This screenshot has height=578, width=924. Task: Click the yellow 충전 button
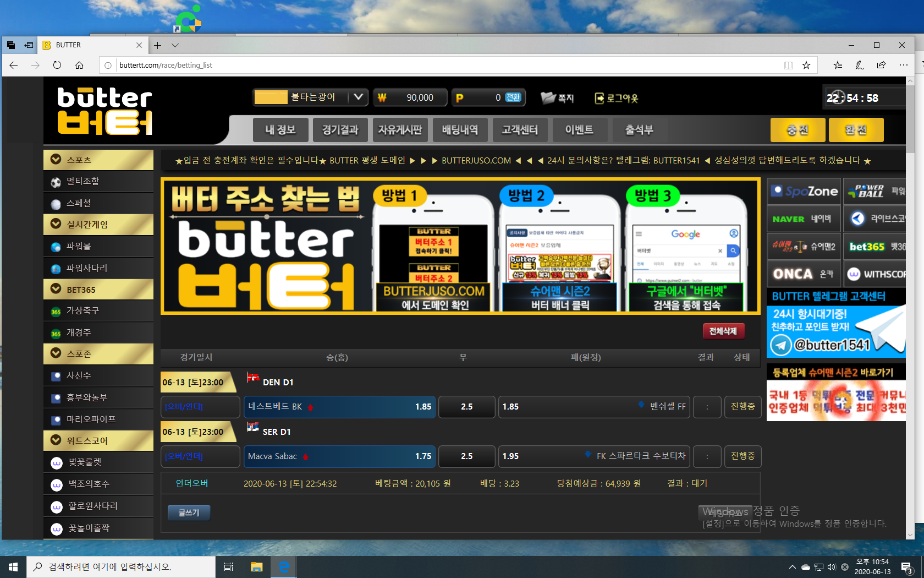[798, 130]
